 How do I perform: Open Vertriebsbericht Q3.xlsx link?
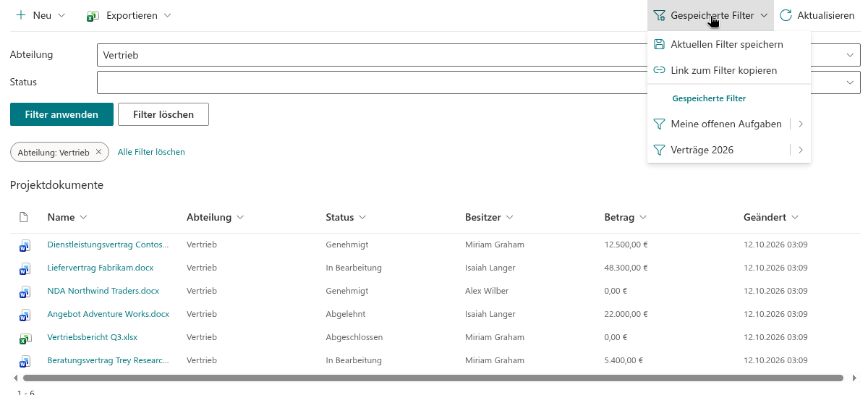(93, 337)
